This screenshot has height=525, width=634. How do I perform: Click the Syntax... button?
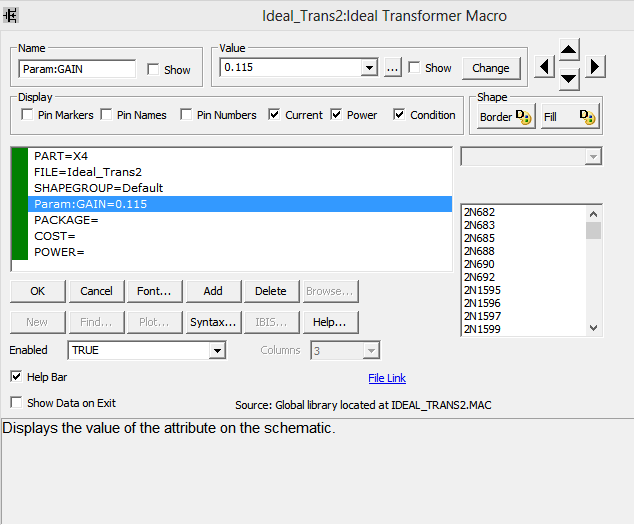pos(213,322)
